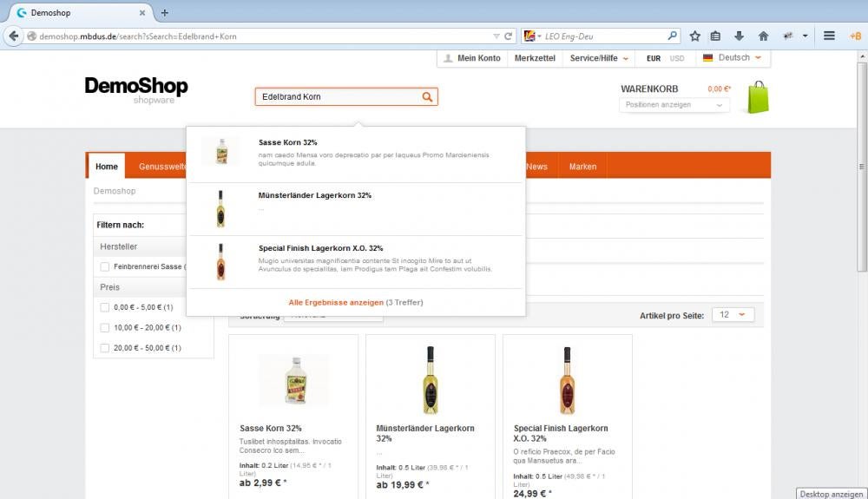
Task: Open the Artikel pro Seite dropdown
Action: pyautogui.click(x=733, y=315)
